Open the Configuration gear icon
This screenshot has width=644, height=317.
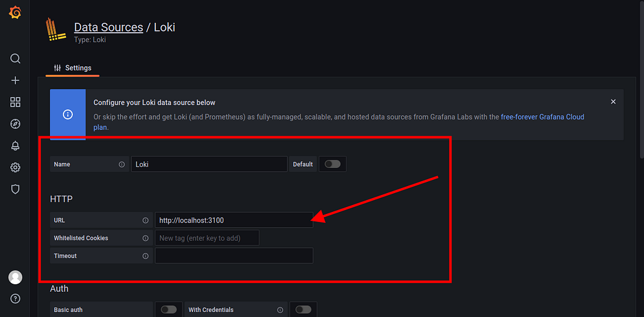(15, 167)
